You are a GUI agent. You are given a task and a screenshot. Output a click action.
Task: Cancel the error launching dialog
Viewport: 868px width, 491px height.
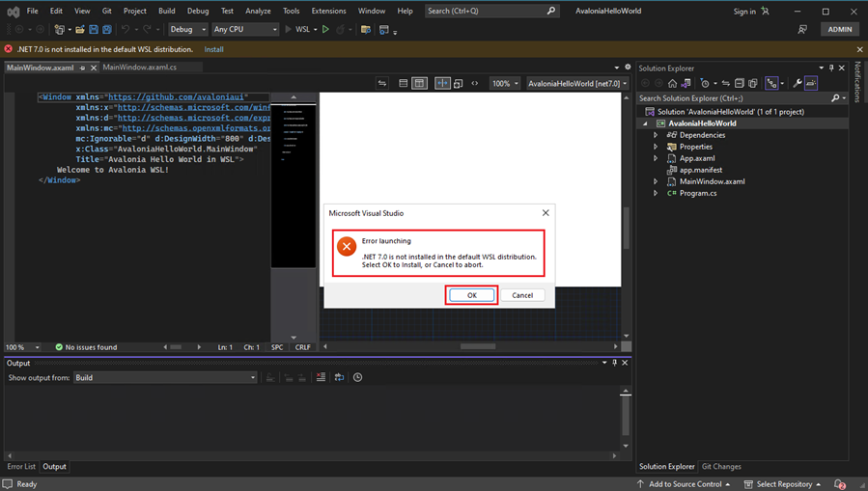tap(522, 295)
